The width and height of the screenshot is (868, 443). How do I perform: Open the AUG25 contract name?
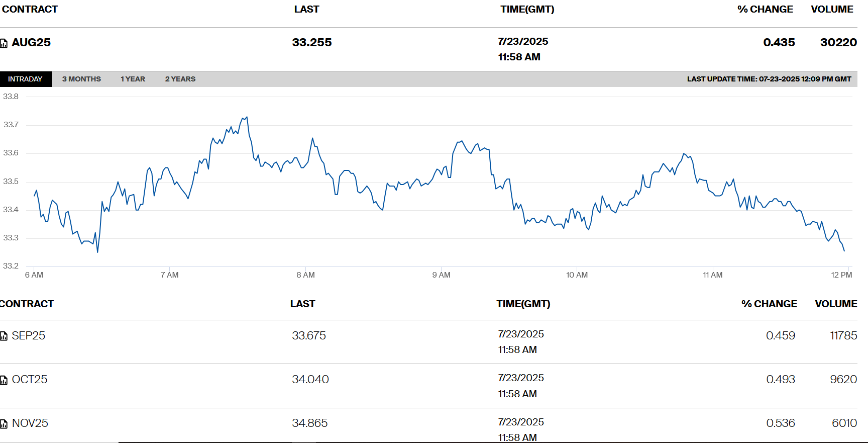pyautogui.click(x=31, y=43)
